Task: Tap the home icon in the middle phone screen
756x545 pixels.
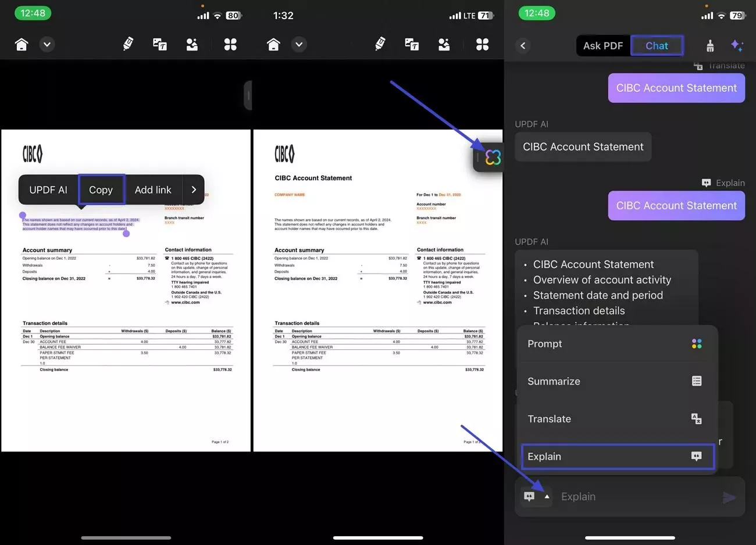Action: (x=273, y=45)
